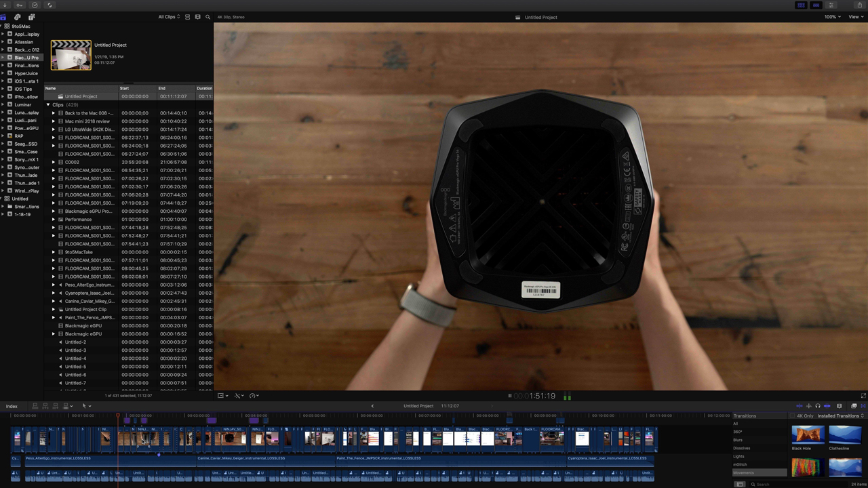
Task: Select the Black Hole transition thumbnail
Action: point(808,434)
